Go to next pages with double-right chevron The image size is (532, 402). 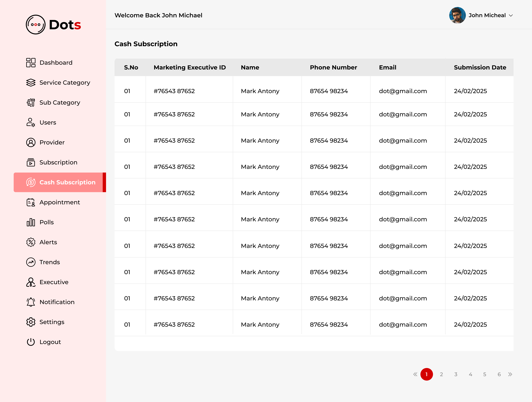click(x=510, y=374)
